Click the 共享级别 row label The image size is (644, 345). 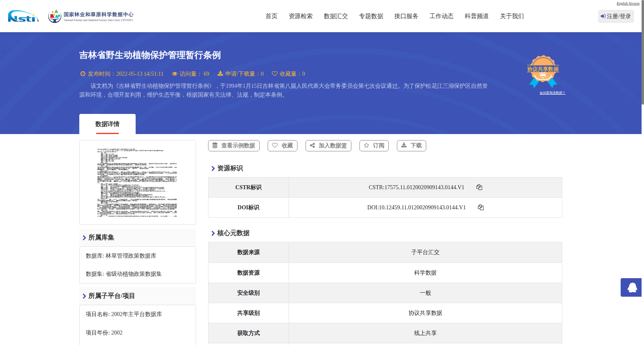tap(248, 313)
